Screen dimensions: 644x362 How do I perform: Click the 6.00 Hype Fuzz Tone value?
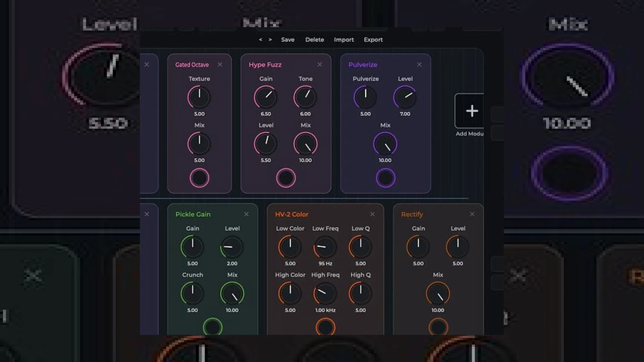click(x=305, y=114)
